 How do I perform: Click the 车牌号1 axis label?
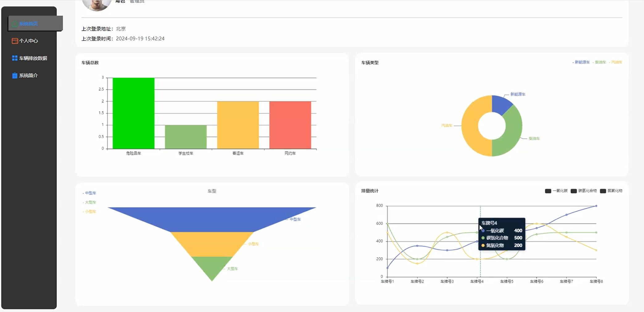pos(387,281)
